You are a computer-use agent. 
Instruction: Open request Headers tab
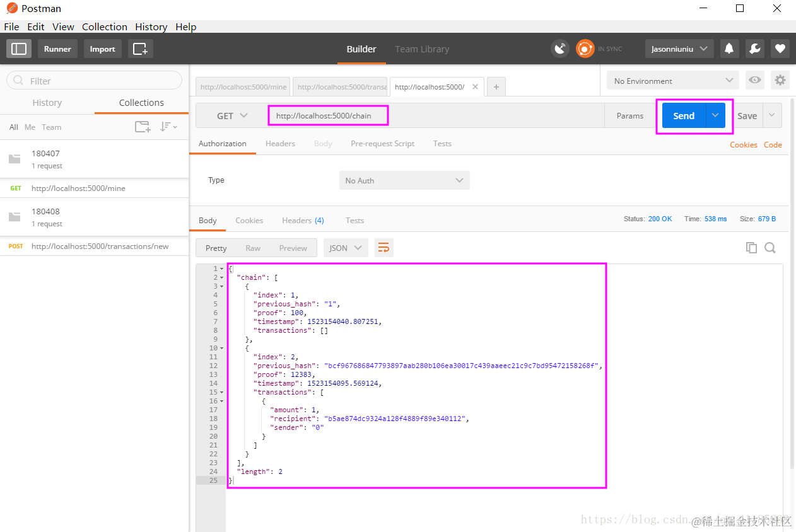pyautogui.click(x=280, y=143)
